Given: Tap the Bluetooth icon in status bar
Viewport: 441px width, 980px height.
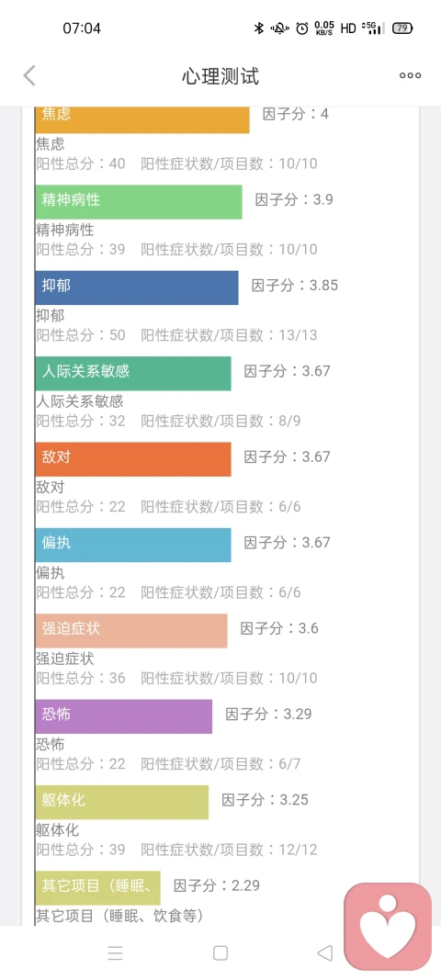Looking at the screenshot, I should (x=258, y=28).
